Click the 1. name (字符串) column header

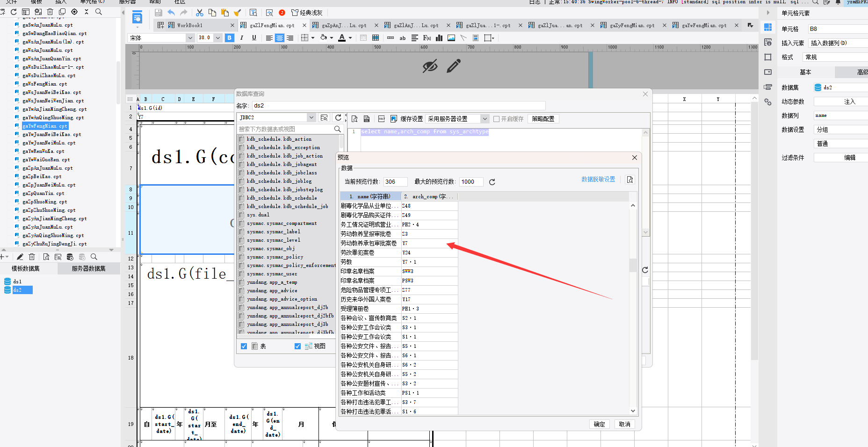pos(370,196)
